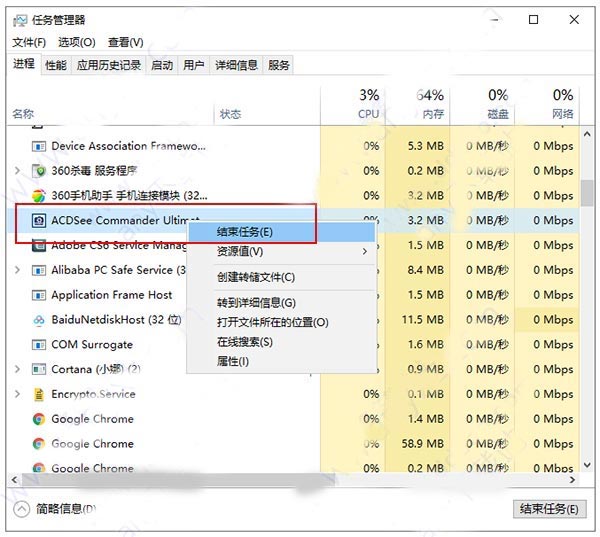
Task: Click the 8.4 MB memory value
Action: pyautogui.click(x=426, y=270)
